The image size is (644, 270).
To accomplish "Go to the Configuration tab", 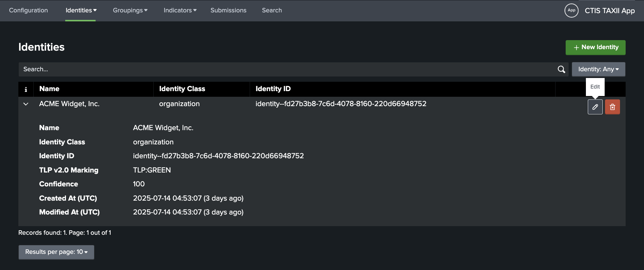I will tap(28, 10).
